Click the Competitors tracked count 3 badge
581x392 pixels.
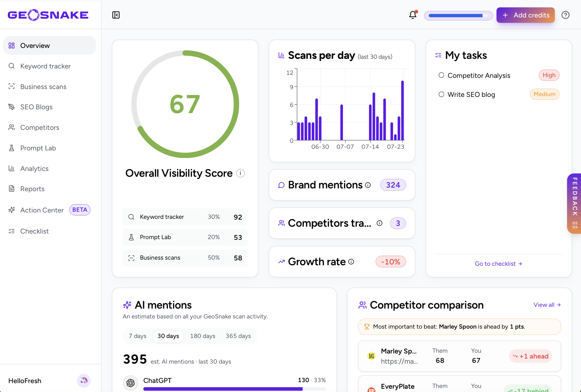(398, 223)
